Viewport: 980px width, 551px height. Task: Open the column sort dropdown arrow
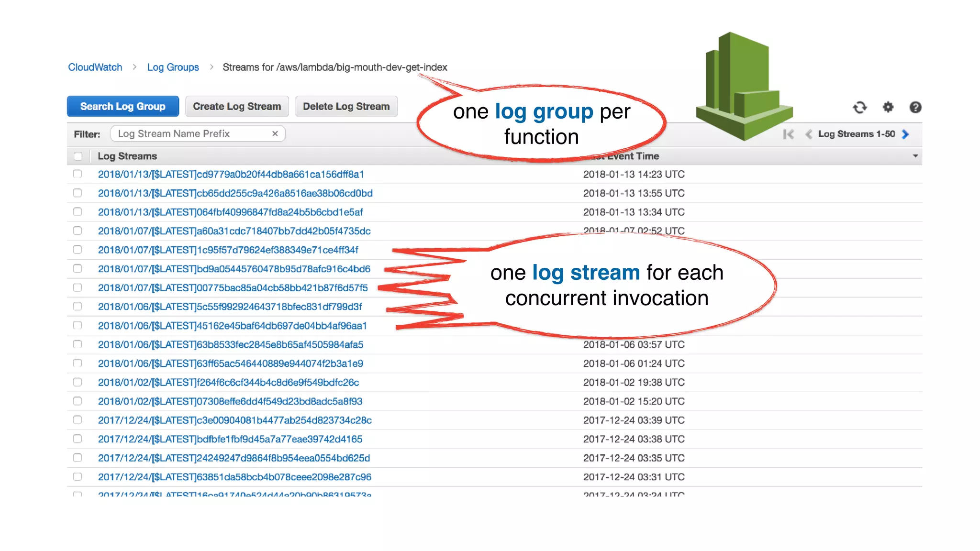[x=915, y=156]
